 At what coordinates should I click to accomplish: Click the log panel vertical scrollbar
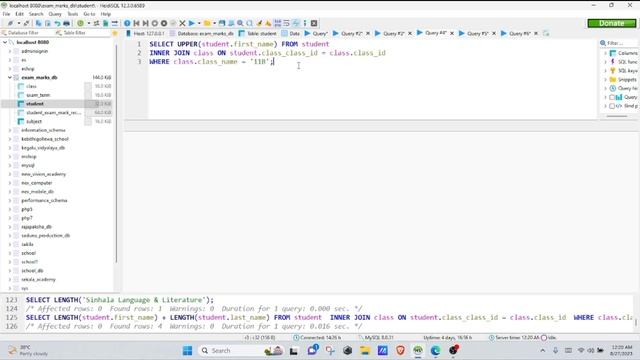(636, 322)
